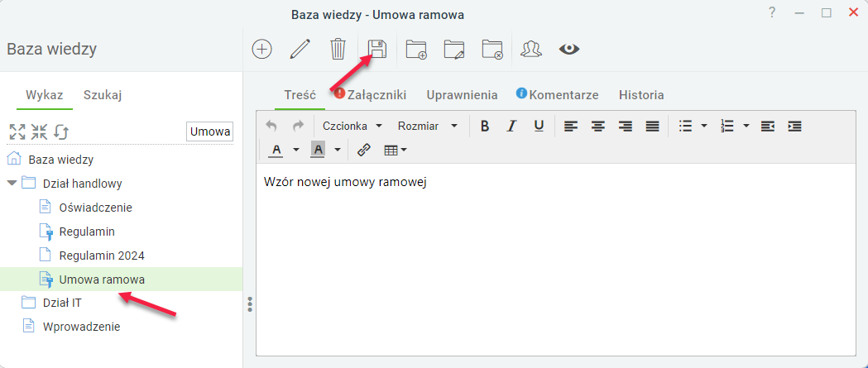Insert a hyperlink with the chain icon
Viewport: 868px width, 368px height.
pos(363,150)
